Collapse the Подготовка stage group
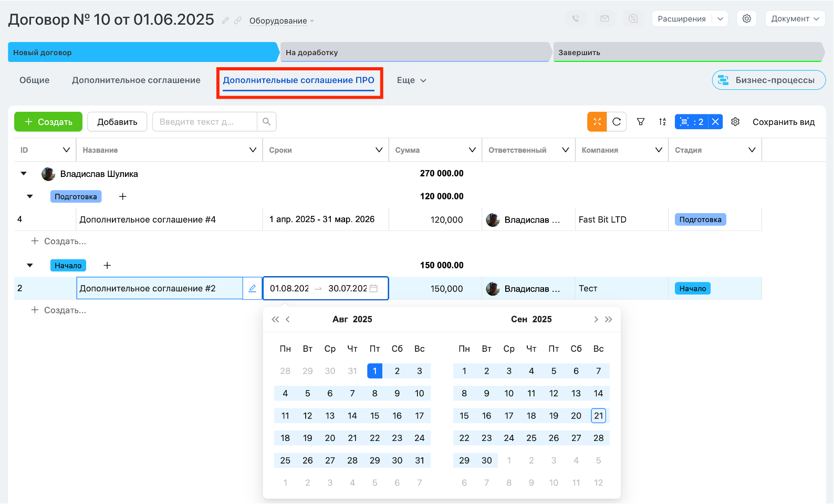This screenshot has width=834, height=504. pos(30,196)
